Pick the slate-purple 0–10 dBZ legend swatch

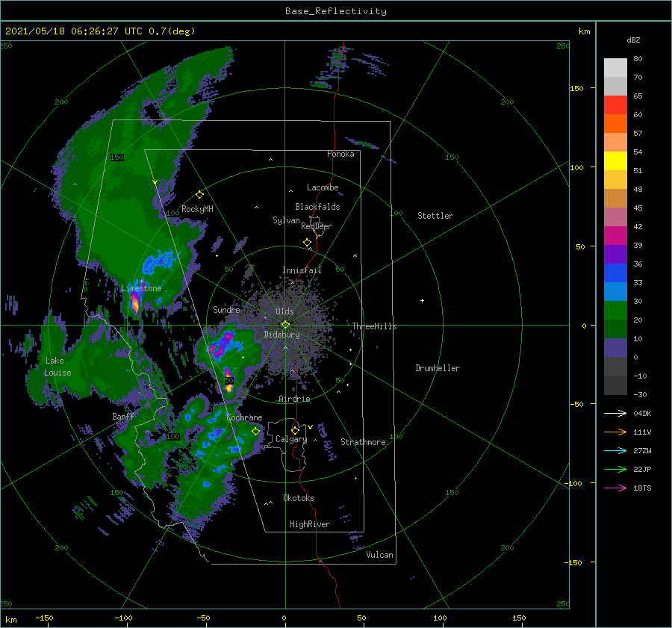(615, 348)
